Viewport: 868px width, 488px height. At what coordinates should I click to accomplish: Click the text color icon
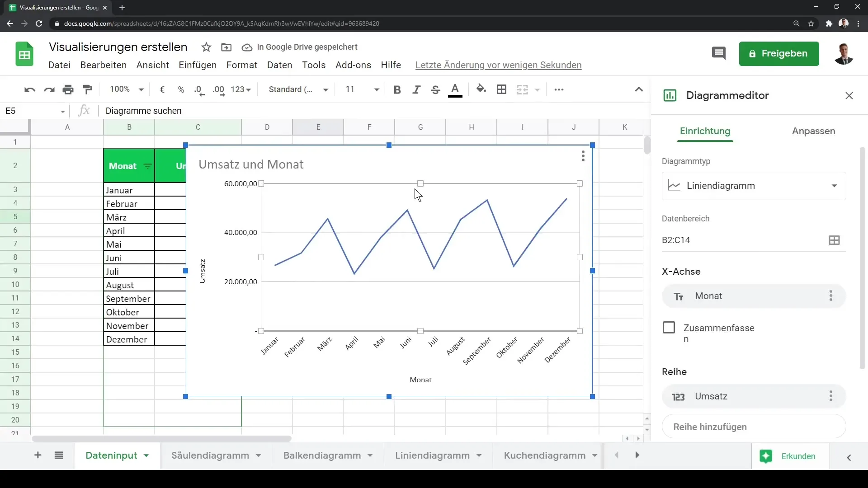(455, 89)
